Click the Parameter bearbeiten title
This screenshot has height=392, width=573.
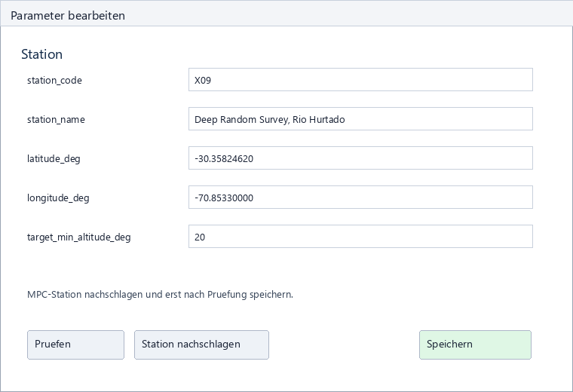[x=68, y=16]
